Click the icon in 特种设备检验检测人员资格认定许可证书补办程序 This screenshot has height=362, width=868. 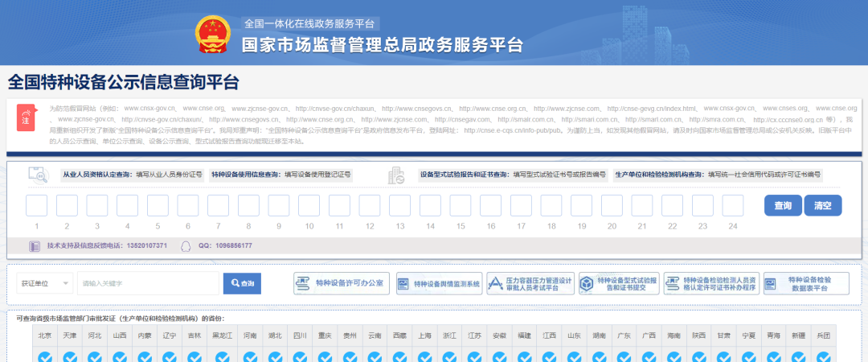click(x=671, y=284)
